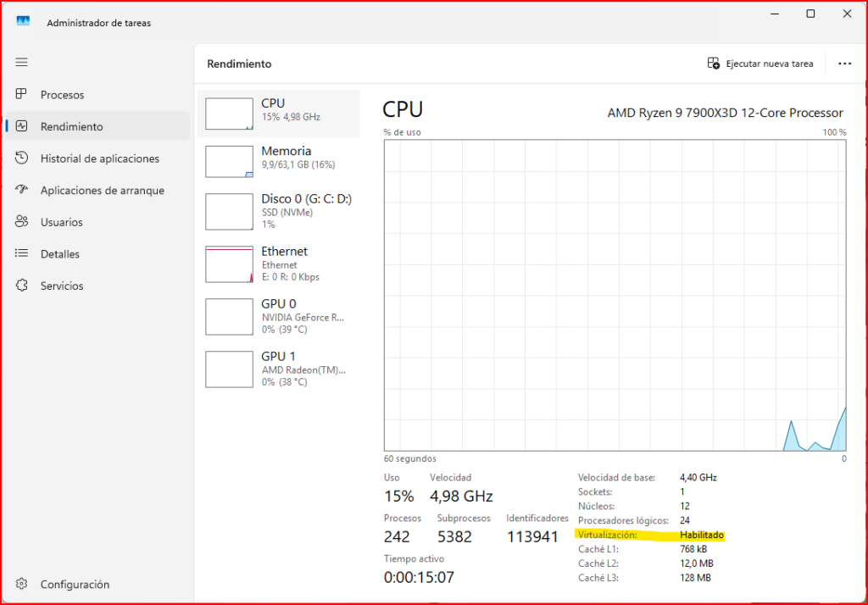Select the Aplicaciones de arranque icon
The width and height of the screenshot is (868, 605).
pyautogui.click(x=22, y=191)
